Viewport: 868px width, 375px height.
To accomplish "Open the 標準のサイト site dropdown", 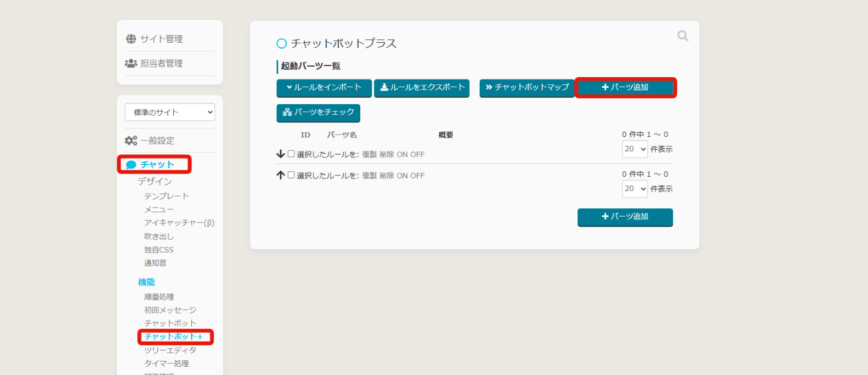I will [170, 112].
